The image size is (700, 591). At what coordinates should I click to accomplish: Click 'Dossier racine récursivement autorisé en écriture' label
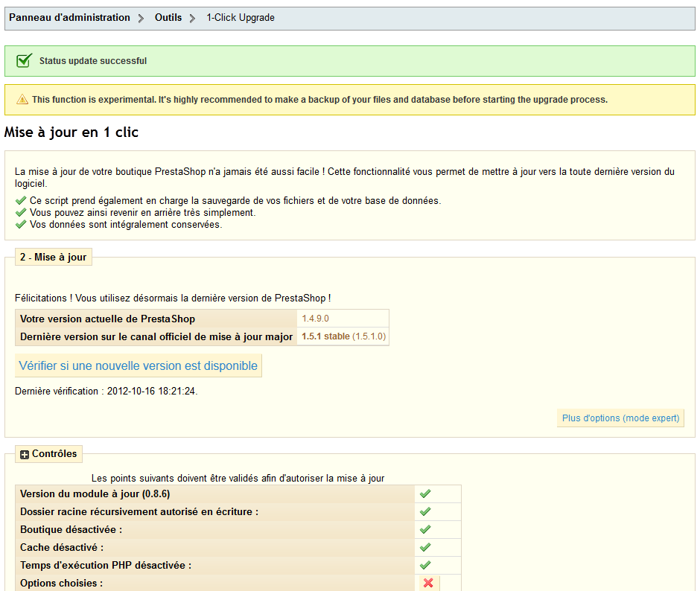[x=139, y=511]
